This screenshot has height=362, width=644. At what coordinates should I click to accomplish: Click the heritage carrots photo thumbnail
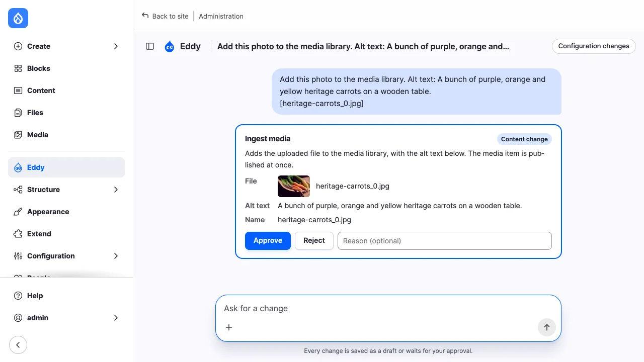tap(294, 186)
